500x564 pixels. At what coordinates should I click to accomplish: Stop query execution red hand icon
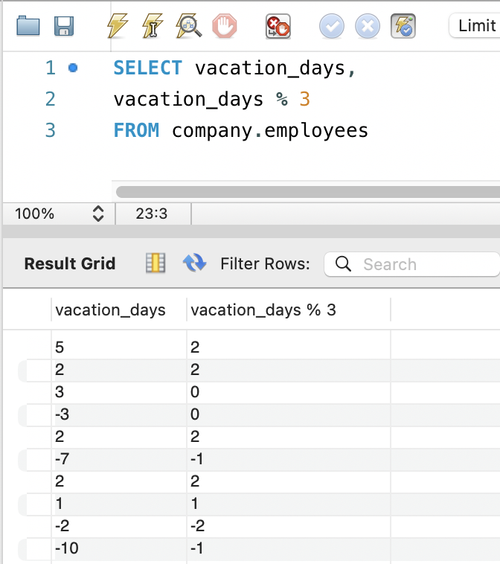(x=224, y=26)
